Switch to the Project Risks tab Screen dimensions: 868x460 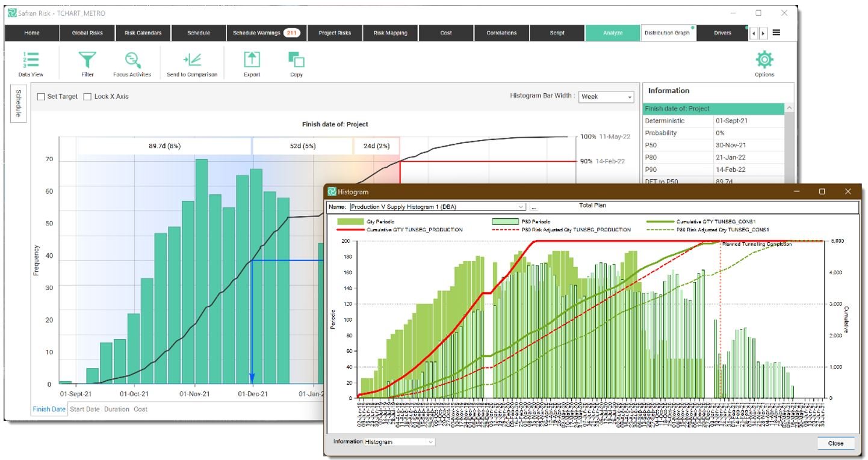pyautogui.click(x=334, y=33)
